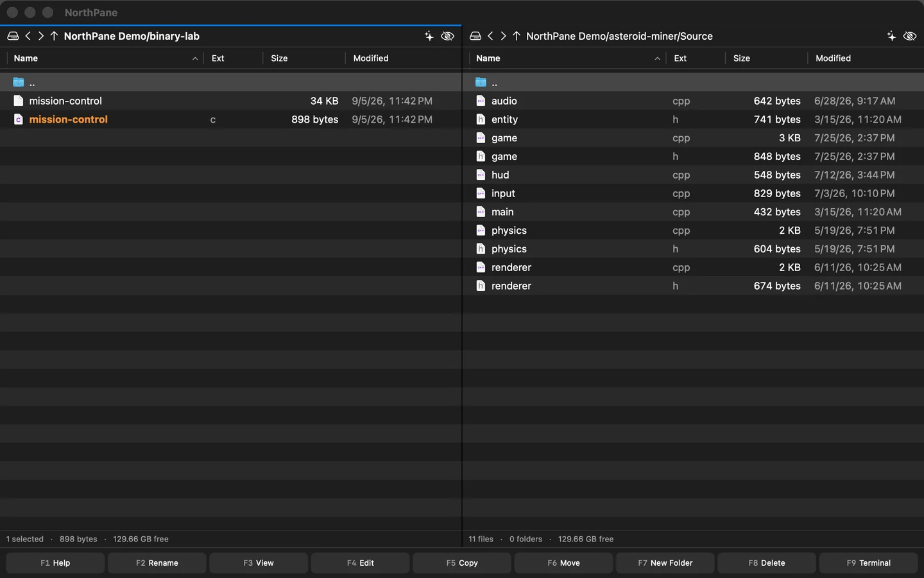
Task: Click the right pane path NorthPane Demo/asteroid-miner/Source
Action: (619, 36)
